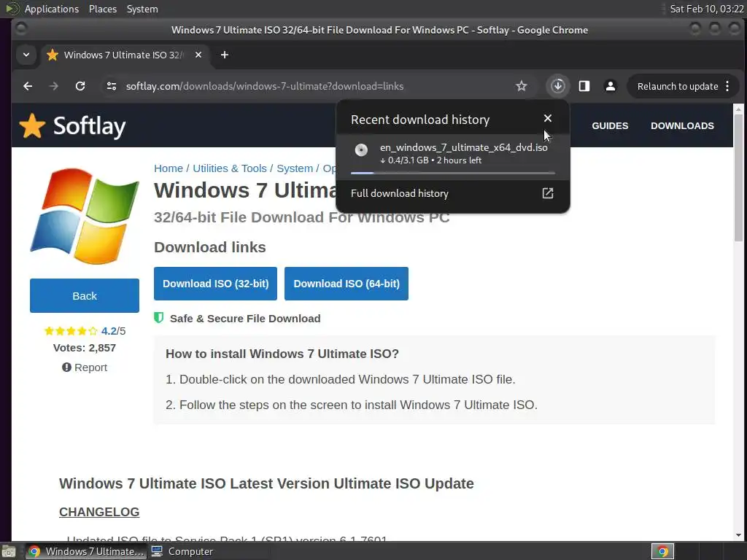Go back with the browser back arrow

[x=28, y=86]
